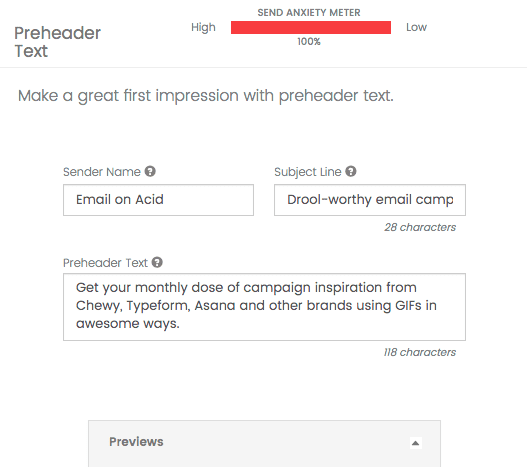The height and width of the screenshot is (467, 527).
Task: Click the Subject Line field label
Action: (308, 172)
